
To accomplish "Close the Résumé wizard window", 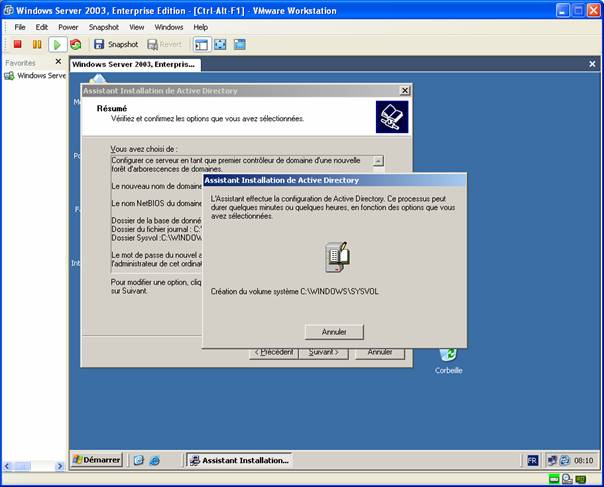I will pyautogui.click(x=404, y=91).
